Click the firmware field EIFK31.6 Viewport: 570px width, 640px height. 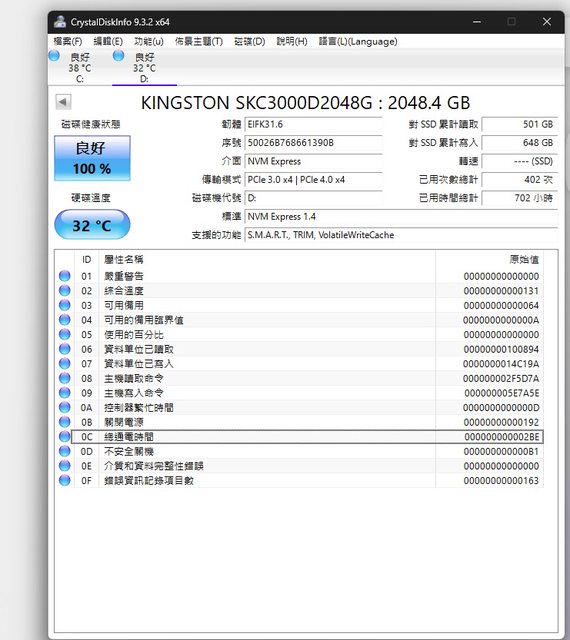coord(313,124)
